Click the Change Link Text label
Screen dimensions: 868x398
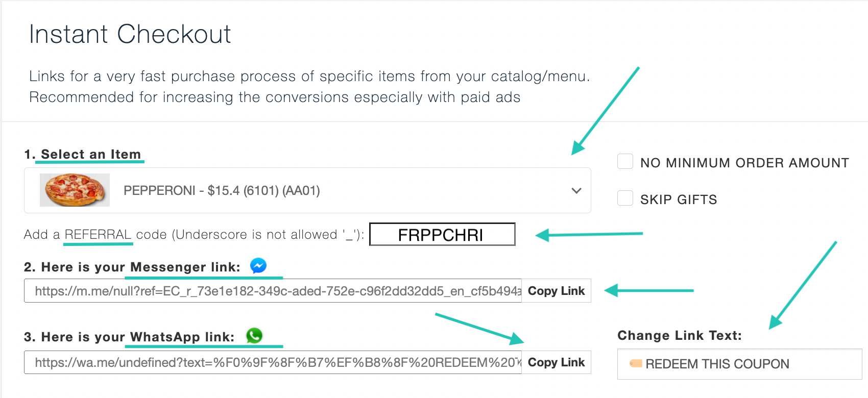[x=680, y=335]
